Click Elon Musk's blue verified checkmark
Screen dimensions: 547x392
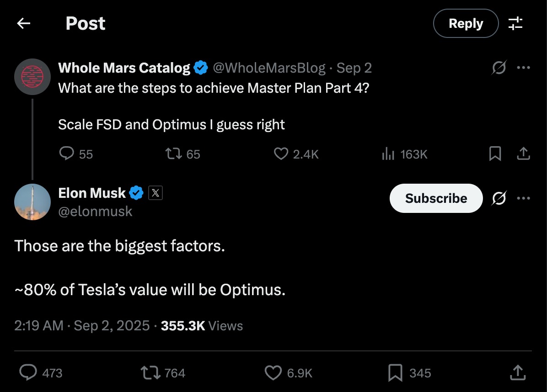pos(135,192)
